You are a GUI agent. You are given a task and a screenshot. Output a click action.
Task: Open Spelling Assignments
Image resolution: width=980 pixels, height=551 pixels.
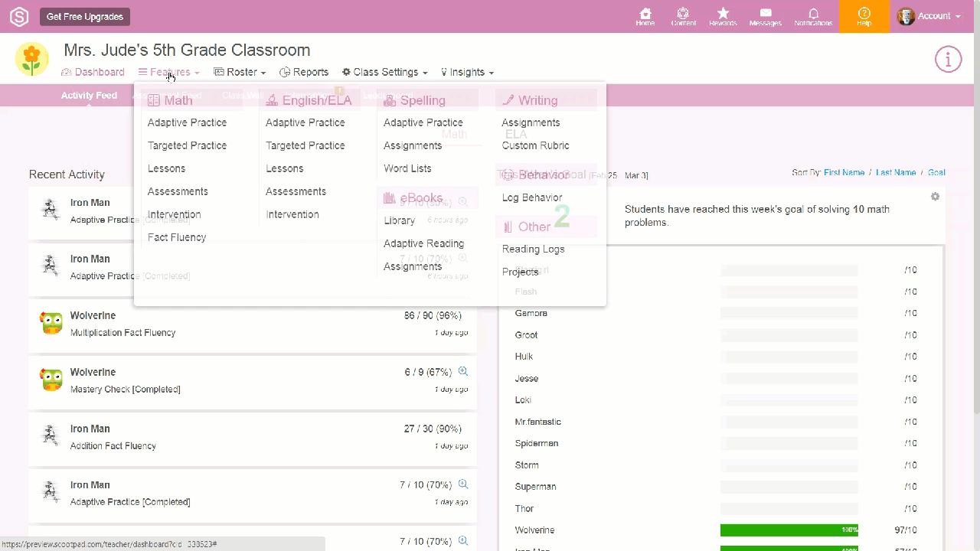click(413, 145)
